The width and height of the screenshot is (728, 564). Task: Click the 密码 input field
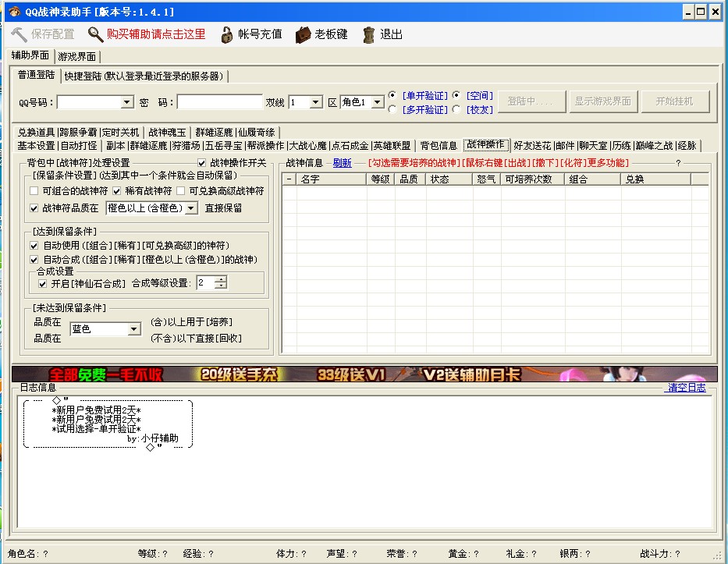tap(219, 102)
